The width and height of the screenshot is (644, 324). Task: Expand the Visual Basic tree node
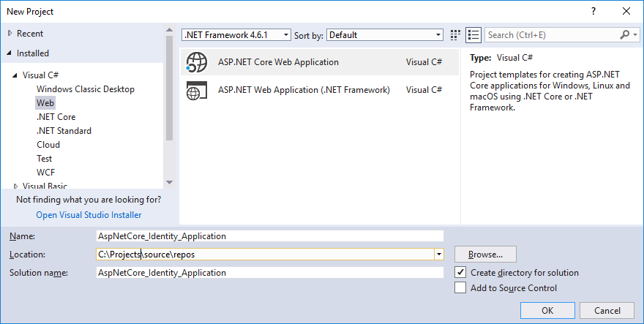(16, 187)
